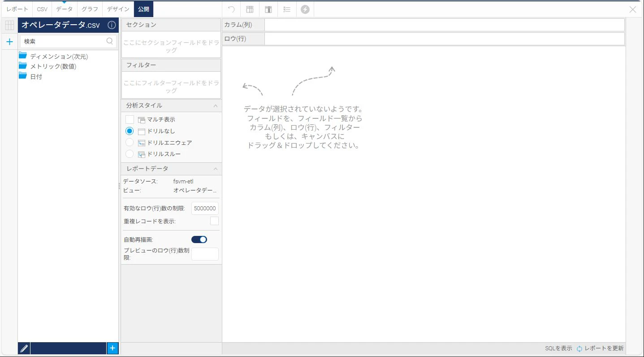Click the panel resize handle left of データソース
The width and height of the screenshot is (644, 357).
coord(119,186)
